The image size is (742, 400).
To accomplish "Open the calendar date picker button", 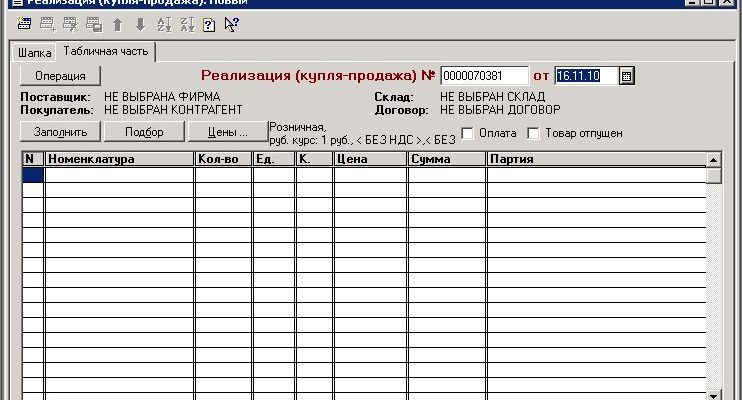I will (627, 76).
